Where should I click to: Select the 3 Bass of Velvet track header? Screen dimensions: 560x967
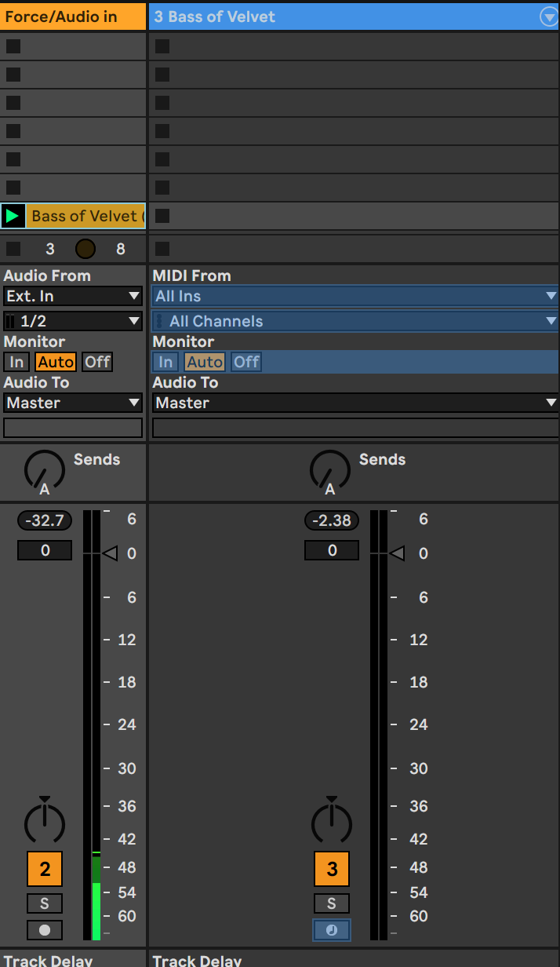pos(355,16)
